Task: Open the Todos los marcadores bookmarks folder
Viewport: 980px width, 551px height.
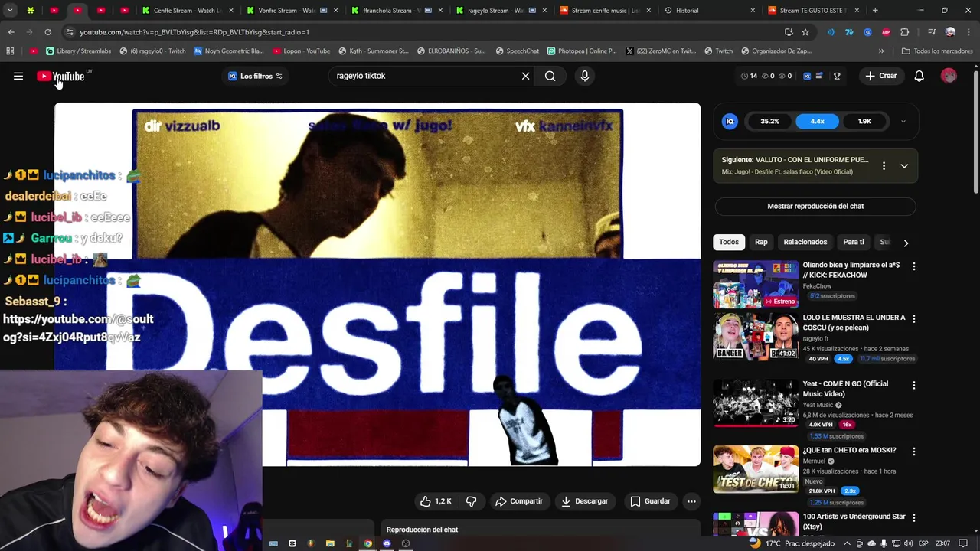Action: coord(937,51)
